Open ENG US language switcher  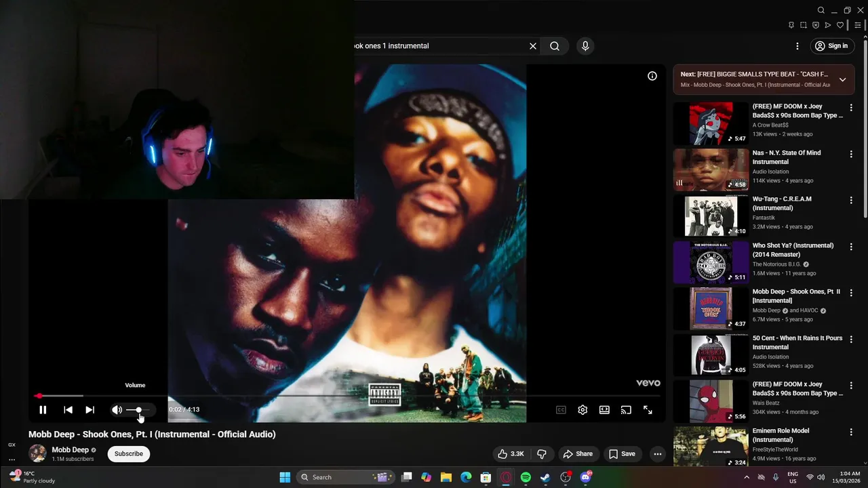(x=793, y=477)
